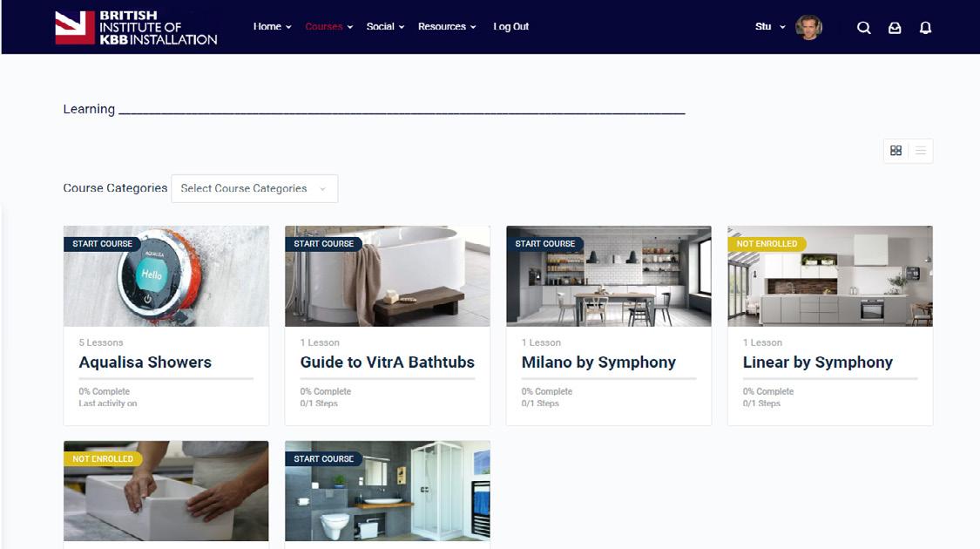Open the hands holding sink thumbnail
This screenshot has width=980, height=549.
coord(166,491)
